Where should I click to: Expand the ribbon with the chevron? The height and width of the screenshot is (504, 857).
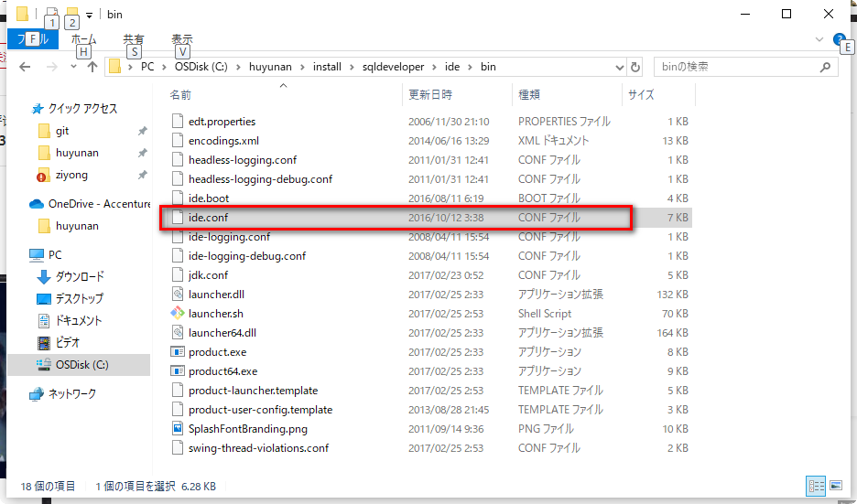819,39
